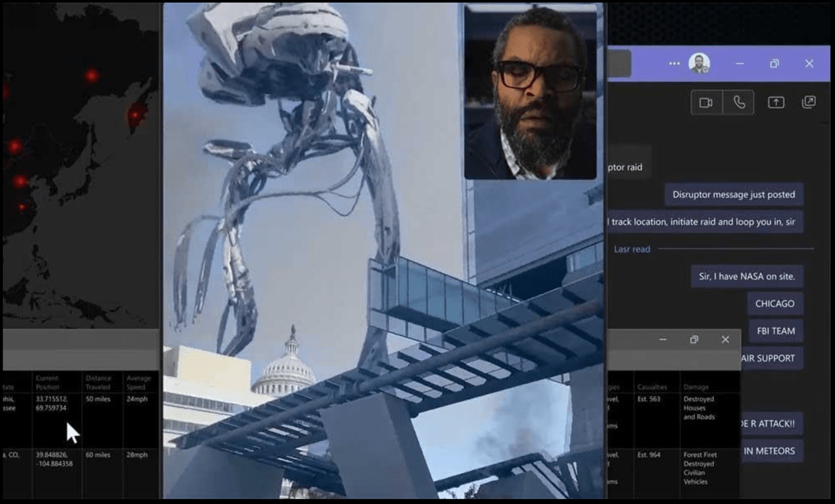
Task: Click the 'CHICAGO' chat message
Action: pos(775,304)
